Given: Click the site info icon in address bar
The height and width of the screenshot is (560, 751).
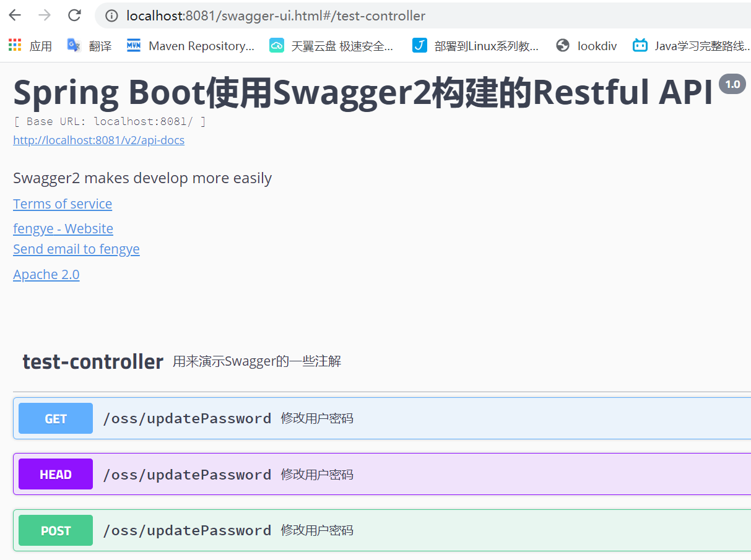Looking at the screenshot, I should (111, 15).
